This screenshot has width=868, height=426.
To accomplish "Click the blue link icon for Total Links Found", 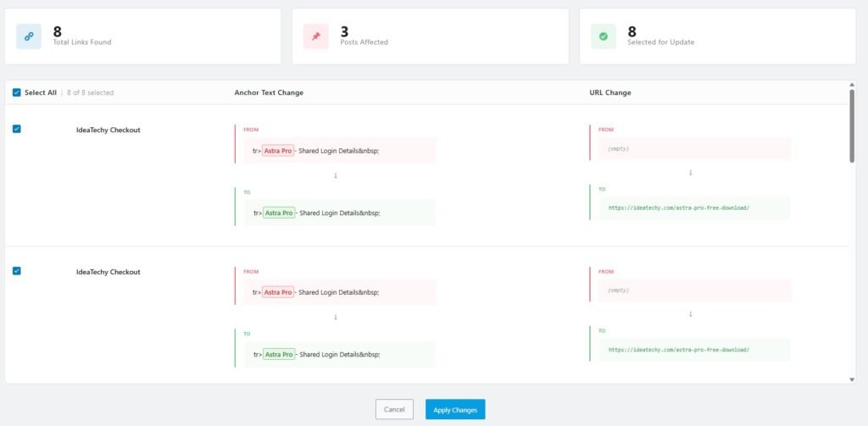I will click(29, 36).
